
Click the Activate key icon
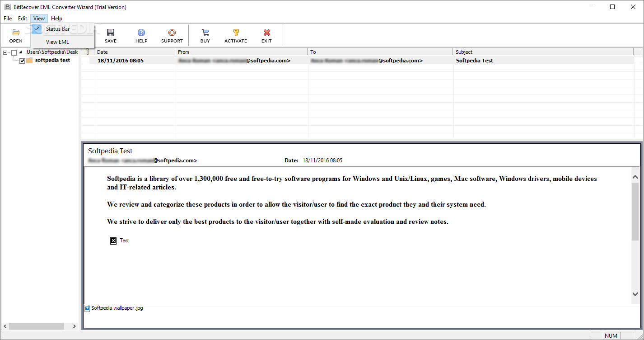coord(236,33)
